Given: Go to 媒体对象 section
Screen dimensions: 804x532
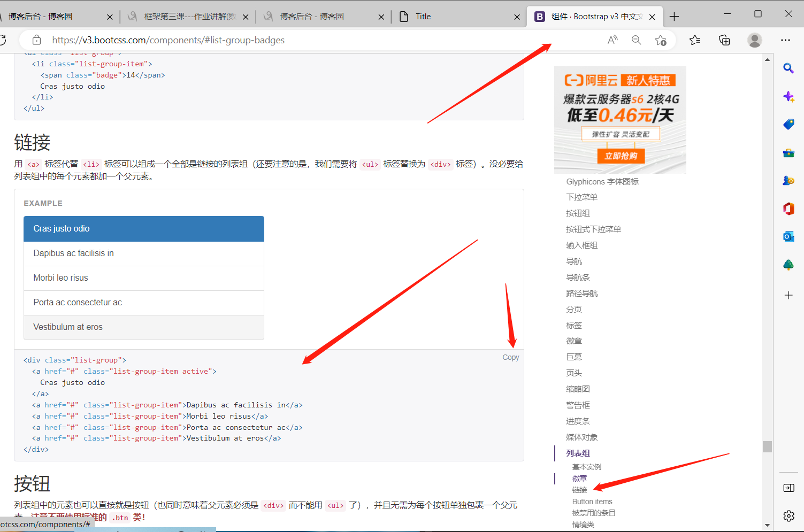Looking at the screenshot, I should click(x=582, y=437).
